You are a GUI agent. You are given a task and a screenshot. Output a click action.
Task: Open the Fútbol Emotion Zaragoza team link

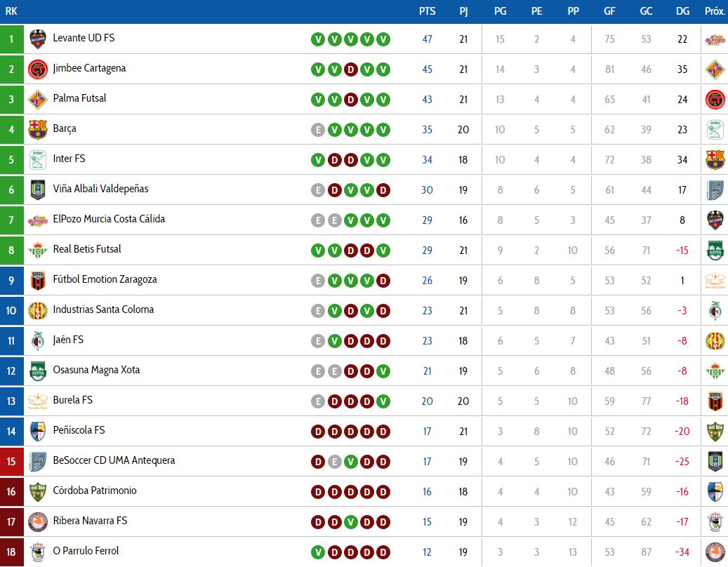tap(105, 279)
